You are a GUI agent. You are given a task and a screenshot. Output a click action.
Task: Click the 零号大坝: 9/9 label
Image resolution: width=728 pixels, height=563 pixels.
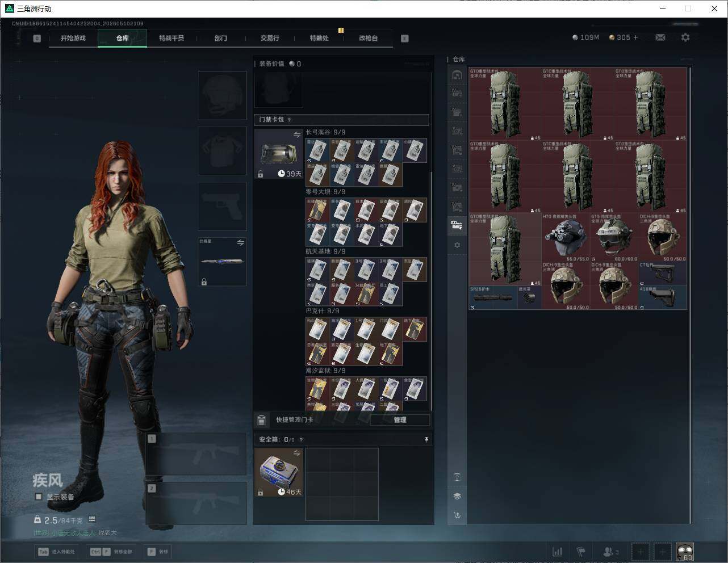point(325,192)
